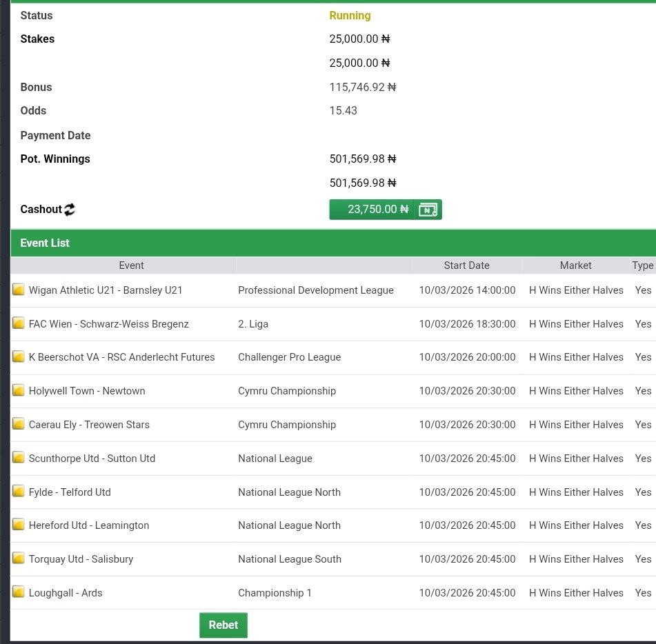Screen dimensions: 656x644
Task: Click start date 10/03/2026 20:00:00
Action: point(467,357)
